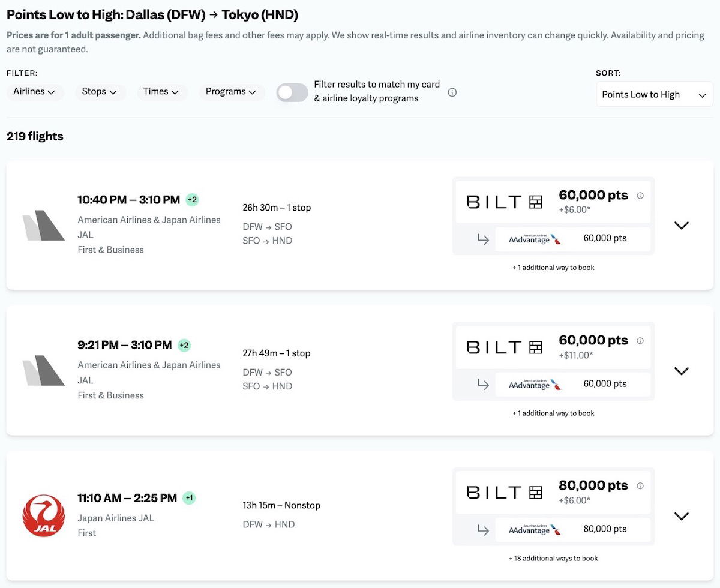Open the Points Low to High sort dropdown

point(655,95)
